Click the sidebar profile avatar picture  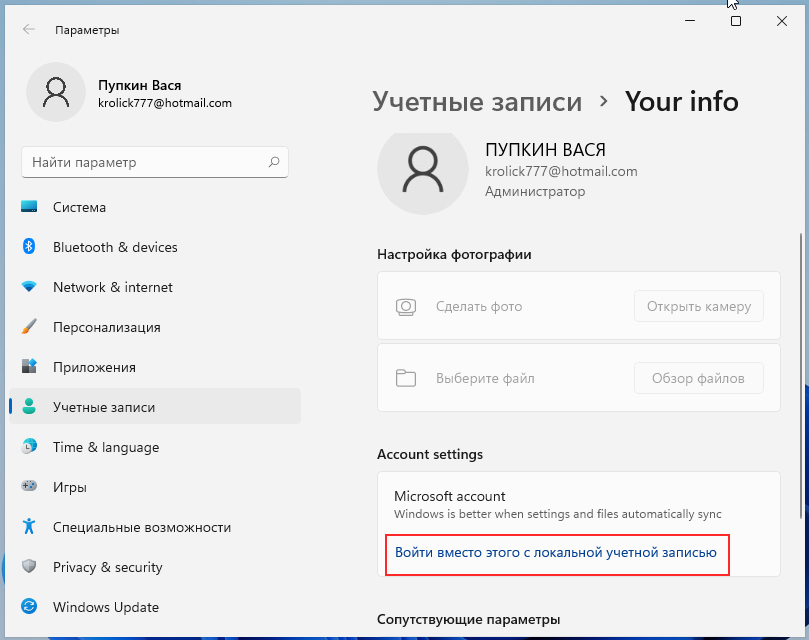tap(56, 93)
